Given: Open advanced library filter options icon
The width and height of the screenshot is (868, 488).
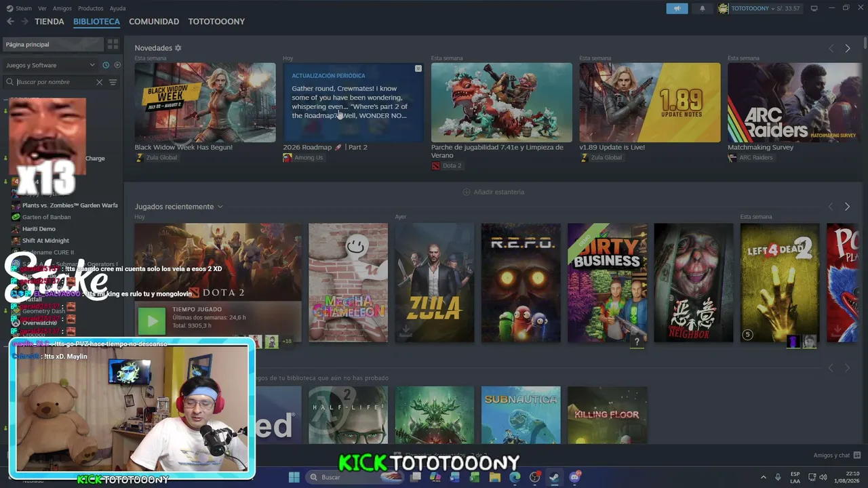Looking at the screenshot, I should 113,82.
